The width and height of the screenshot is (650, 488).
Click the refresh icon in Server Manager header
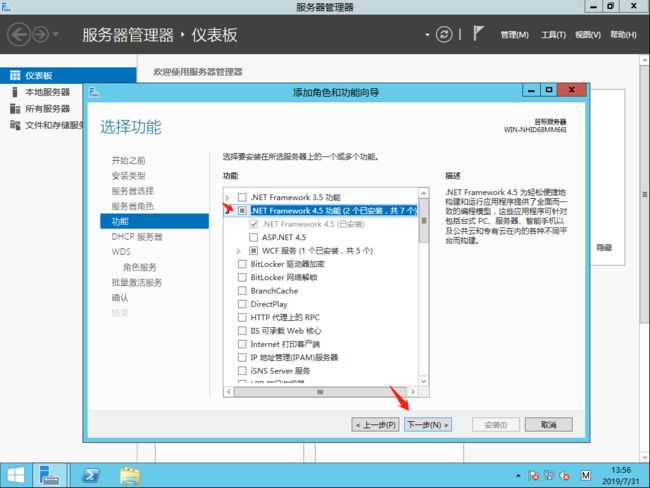444,34
